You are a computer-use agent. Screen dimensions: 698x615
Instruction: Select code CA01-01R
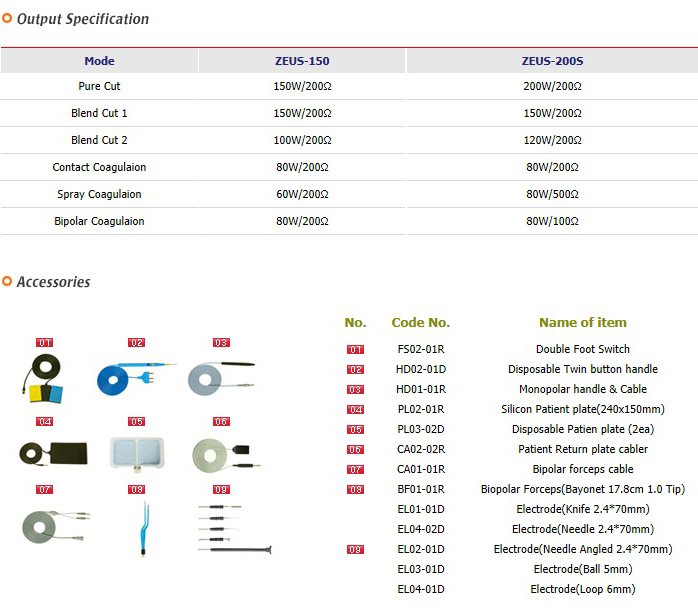pos(421,469)
